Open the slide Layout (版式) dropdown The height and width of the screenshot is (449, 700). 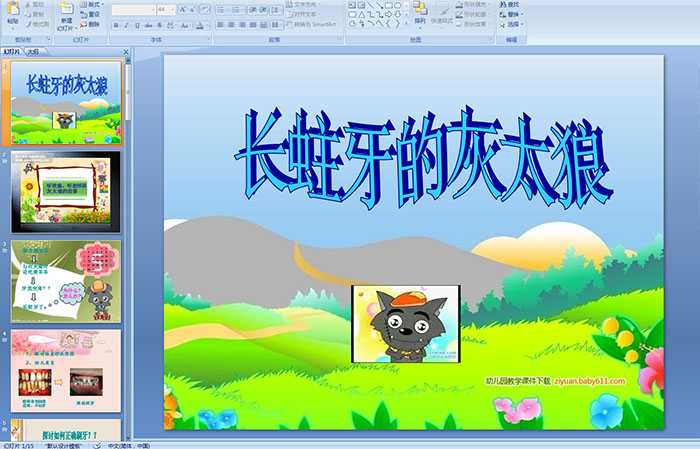tap(92, 4)
